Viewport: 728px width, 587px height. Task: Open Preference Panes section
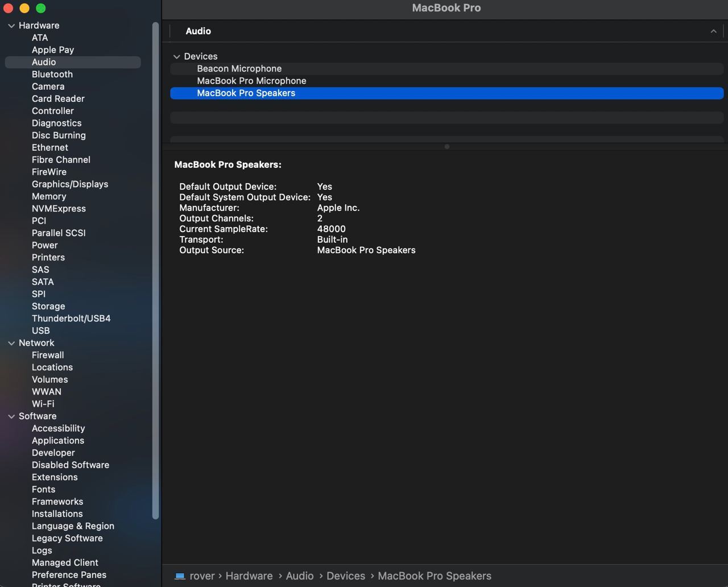click(x=69, y=575)
